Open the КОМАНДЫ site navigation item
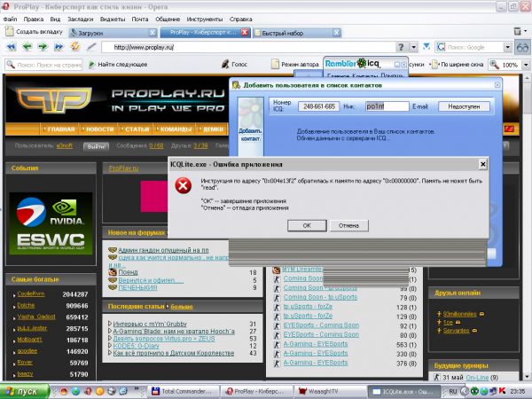532x399 pixels. (x=176, y=129)
